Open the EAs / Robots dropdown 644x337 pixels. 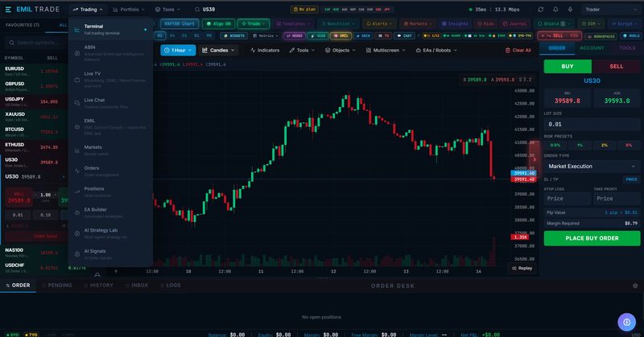(x=436, y=50)
